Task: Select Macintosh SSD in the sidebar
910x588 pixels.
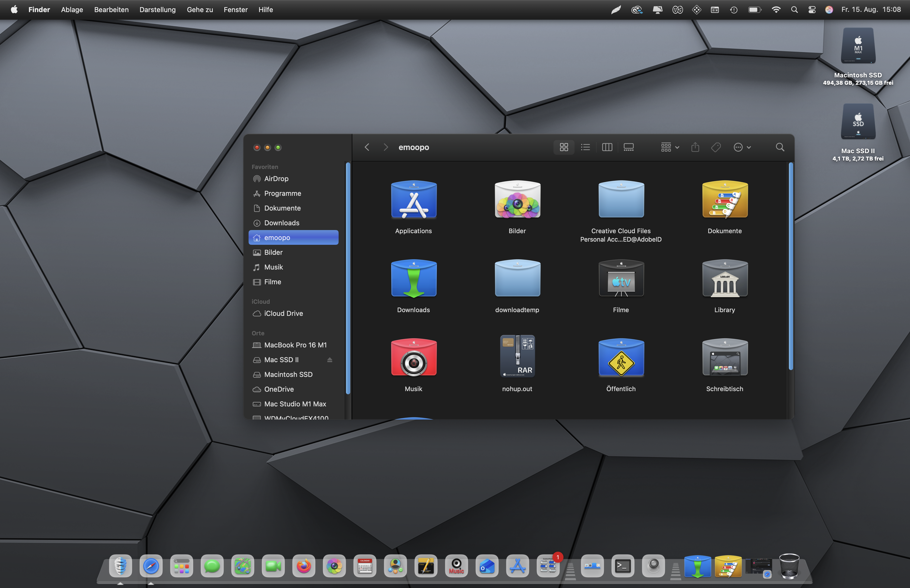Action: 293,375
